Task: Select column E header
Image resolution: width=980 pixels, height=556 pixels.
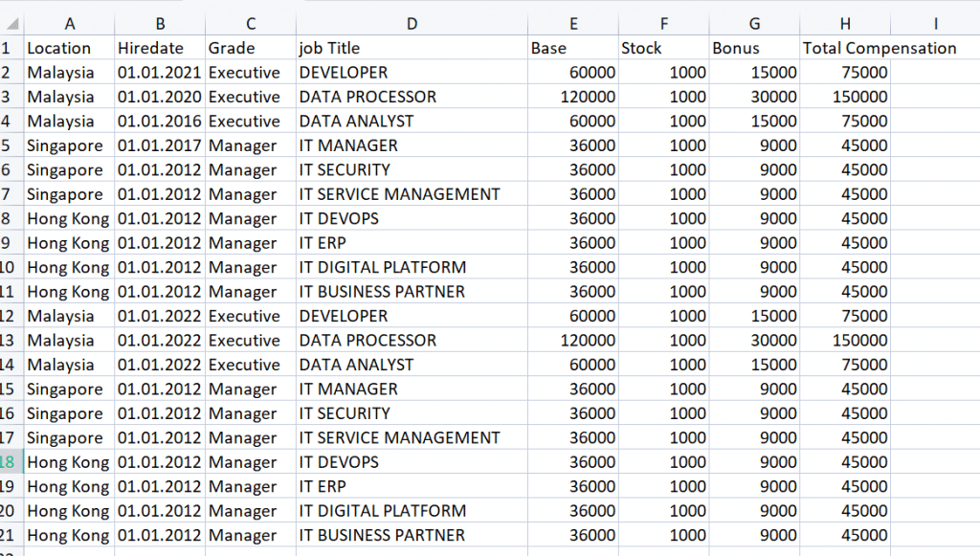Action: (x=572, y=24)
